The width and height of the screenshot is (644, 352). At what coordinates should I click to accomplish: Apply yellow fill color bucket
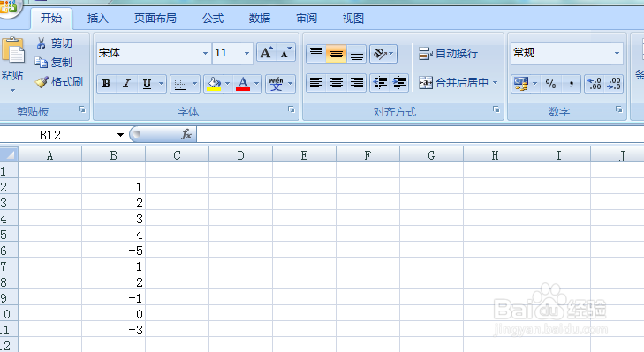214,84
